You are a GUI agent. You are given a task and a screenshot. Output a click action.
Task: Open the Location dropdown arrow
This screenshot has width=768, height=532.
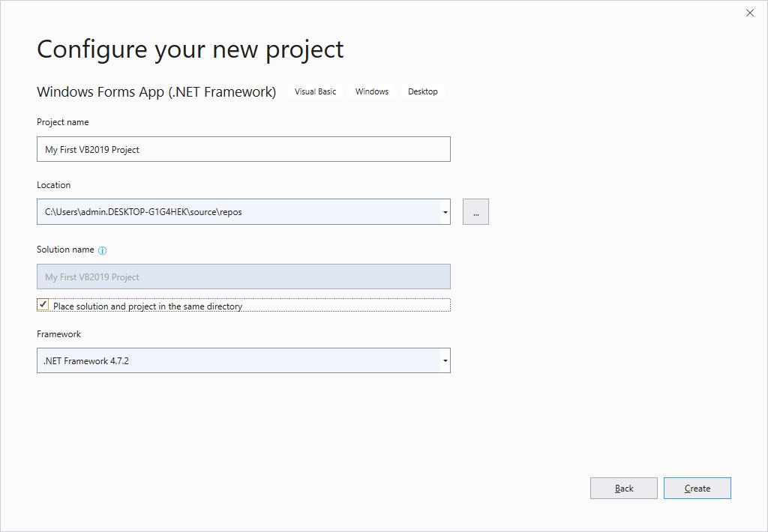(445, 212)
